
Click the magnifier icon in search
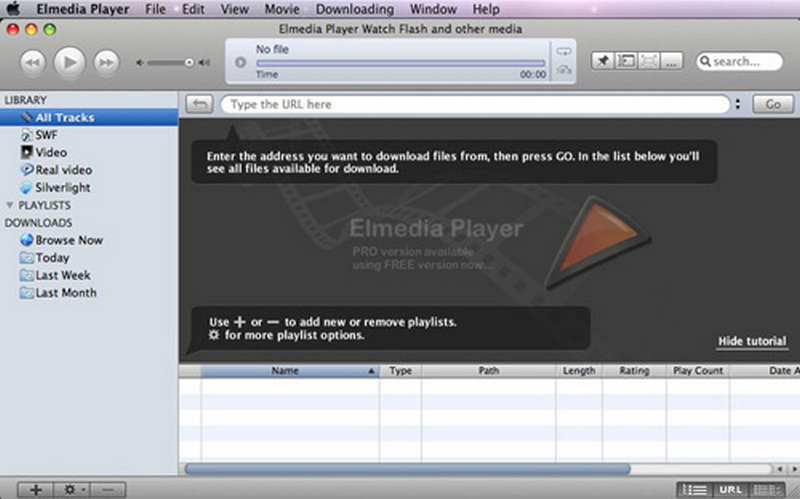pyautogui.click(x=706, y=61)
